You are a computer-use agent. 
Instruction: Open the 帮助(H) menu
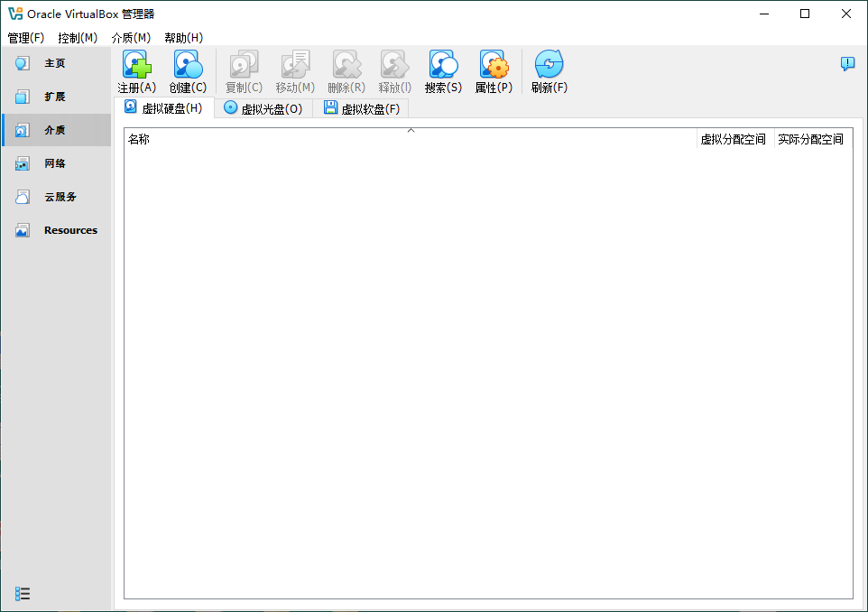183,38
